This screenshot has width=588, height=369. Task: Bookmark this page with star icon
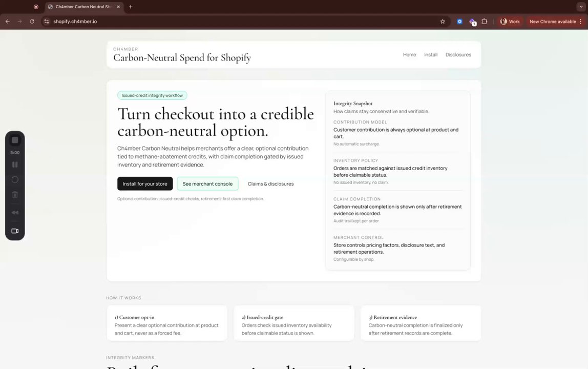[x=443, y=22]
